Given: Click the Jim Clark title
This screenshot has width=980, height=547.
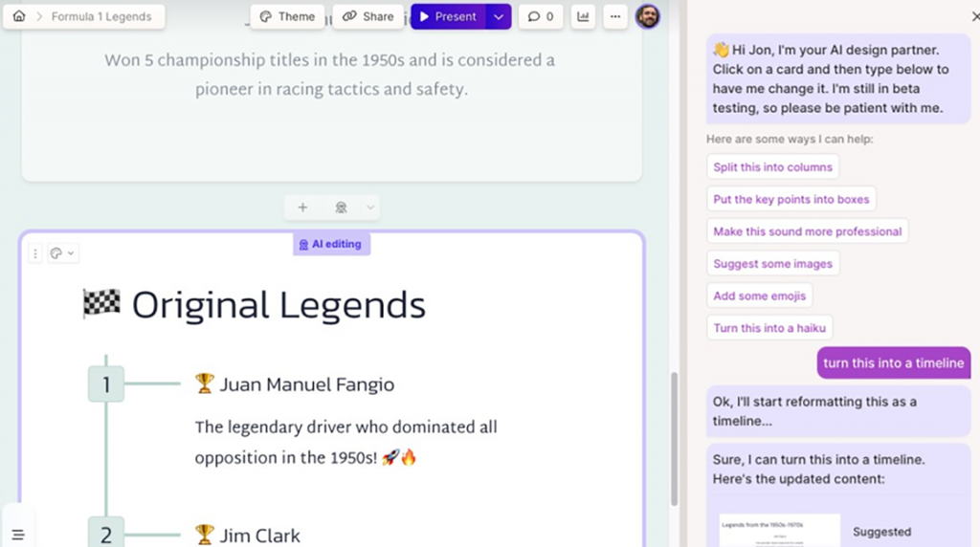Looking at the screenshot, I should pos(259,536).
